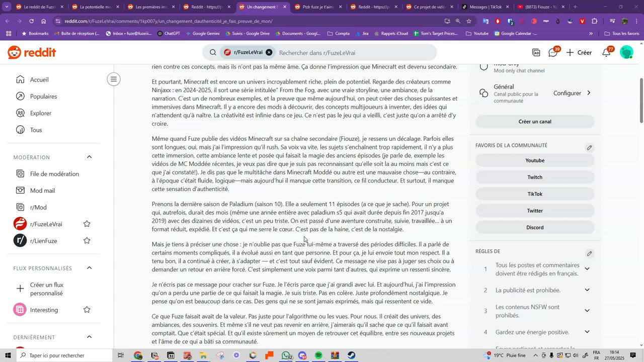Screen dimensions: 644x362
Task: Open the notifications bell with 77 badge
Action: point(607,52)
